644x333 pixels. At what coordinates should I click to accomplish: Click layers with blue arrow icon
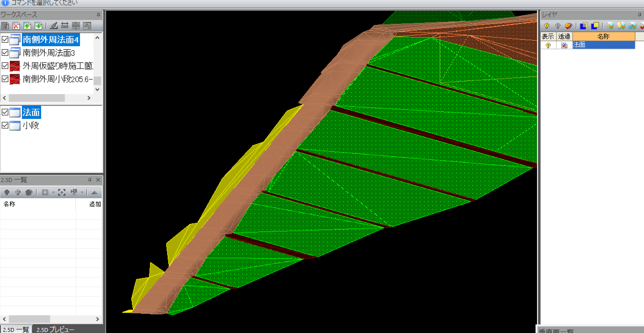click(x=632, y=26)
